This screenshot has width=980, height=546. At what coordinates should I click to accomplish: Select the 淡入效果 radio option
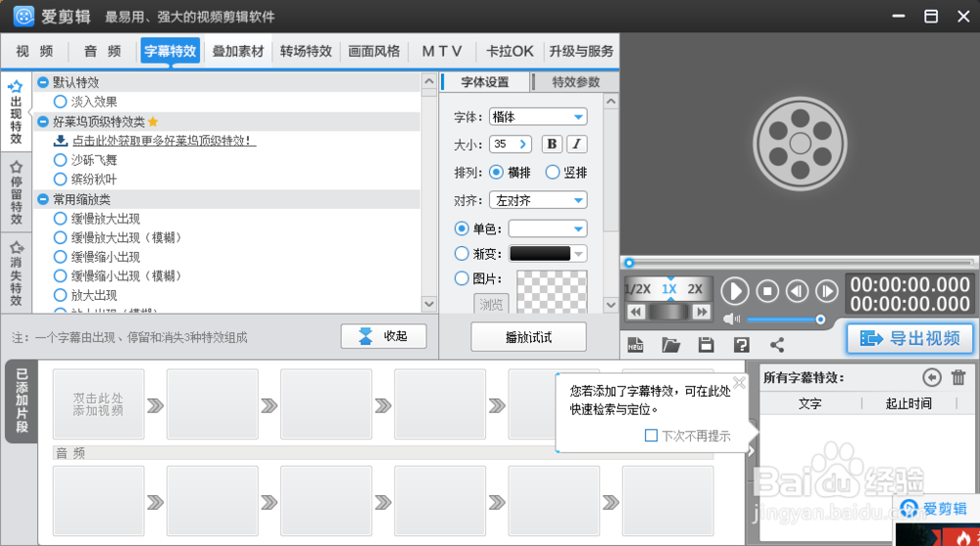pos(60,101)
